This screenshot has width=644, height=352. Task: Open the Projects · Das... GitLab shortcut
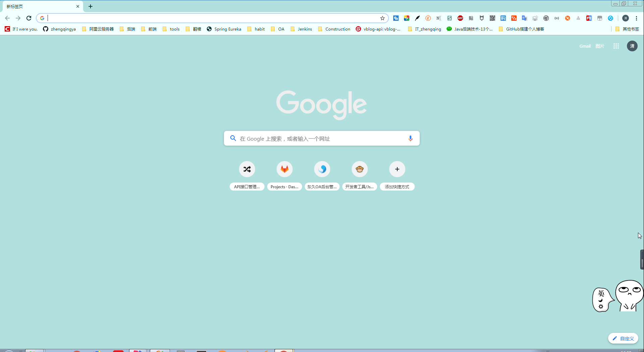285,175
